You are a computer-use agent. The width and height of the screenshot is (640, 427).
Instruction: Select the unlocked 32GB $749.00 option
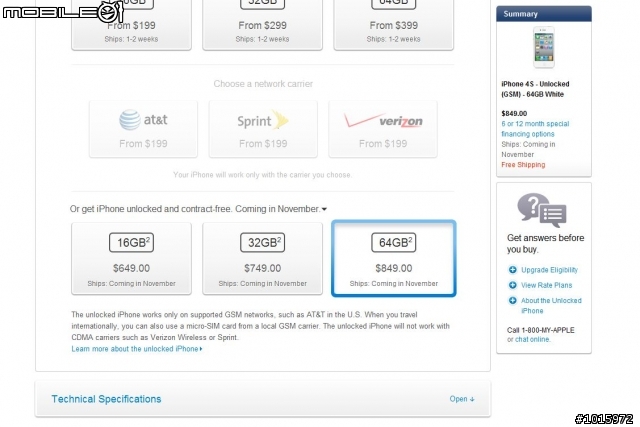pyautogui.click(x=262, y=258)
